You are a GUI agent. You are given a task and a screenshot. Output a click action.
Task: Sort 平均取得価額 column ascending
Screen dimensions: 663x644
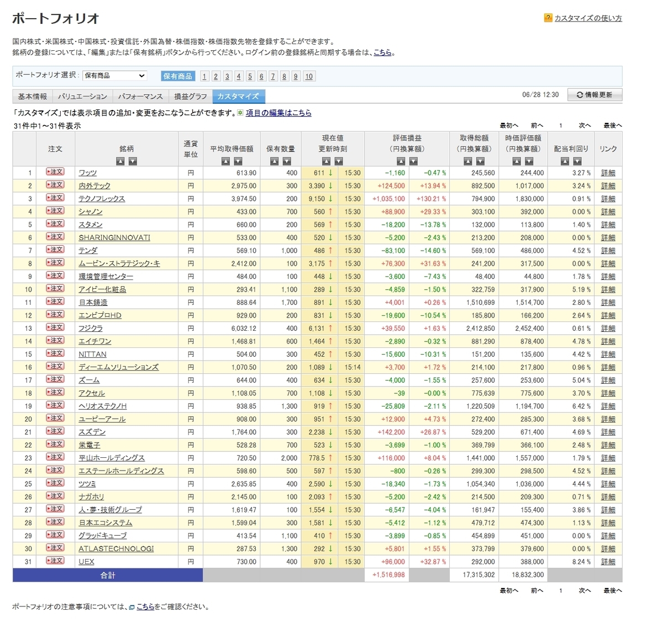(225, 161)
